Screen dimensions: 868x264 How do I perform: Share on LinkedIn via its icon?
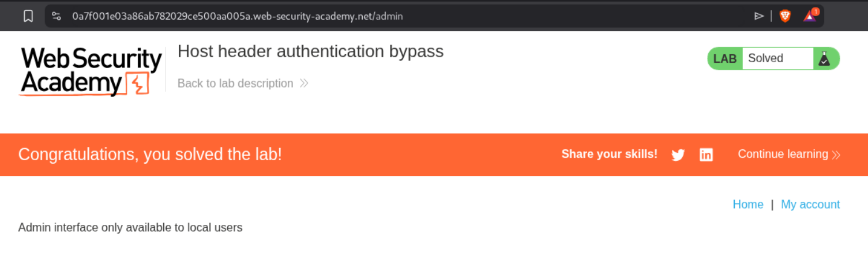[706, 154]
